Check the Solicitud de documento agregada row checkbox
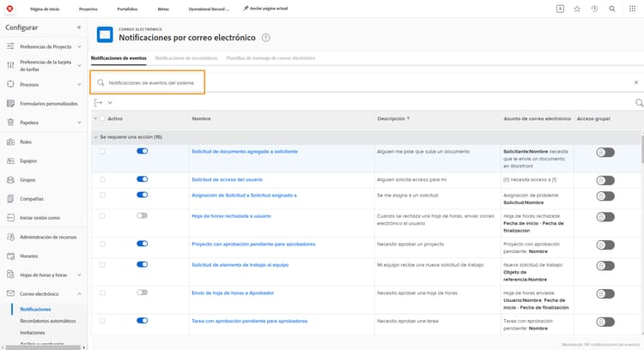The image size is (644, 350). pyautogui.click(x=103, y=151)
